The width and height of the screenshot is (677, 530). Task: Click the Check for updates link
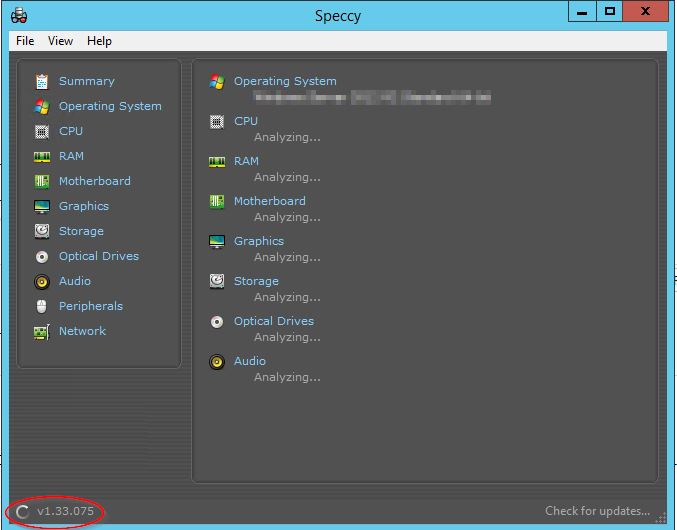point(597,511)
